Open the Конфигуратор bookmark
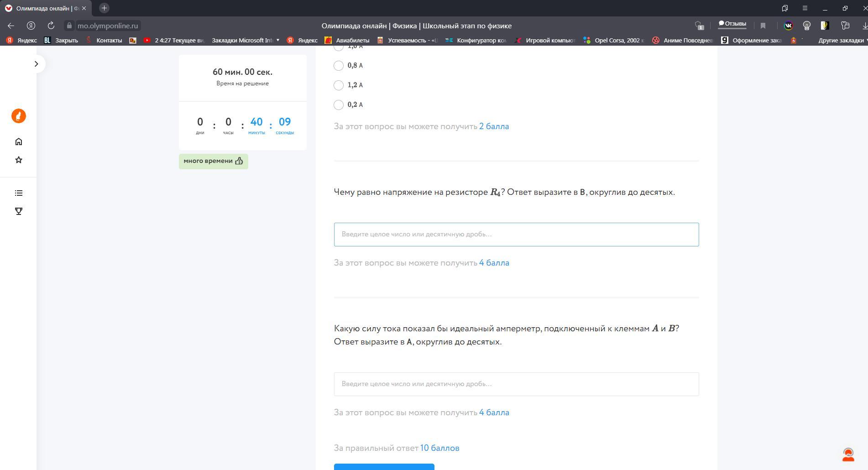 click(x=476, y=40)
